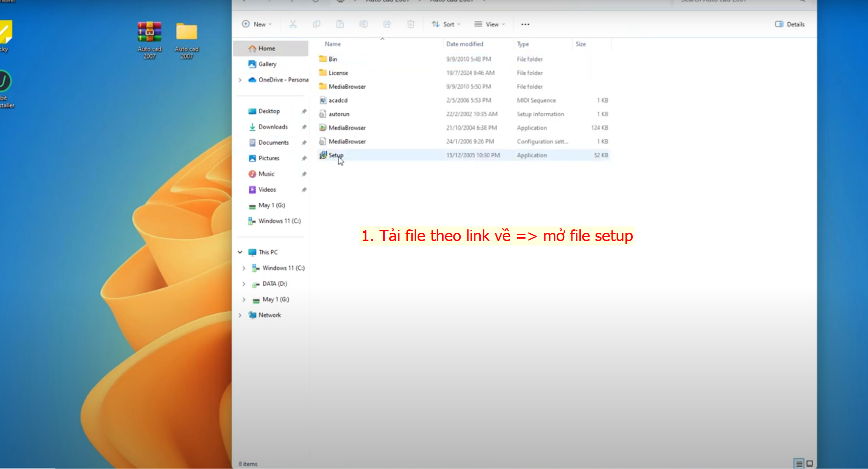Select the MediaBrowser Configuration settings file

[464, 141]
